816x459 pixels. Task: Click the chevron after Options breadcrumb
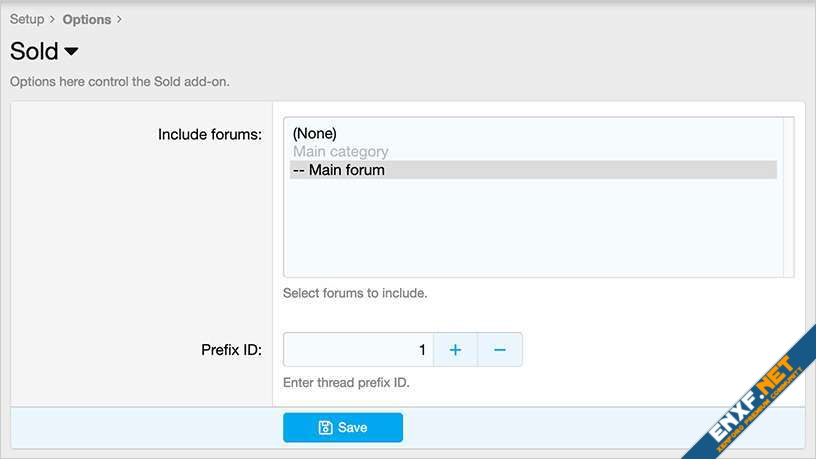coord(119,19)
